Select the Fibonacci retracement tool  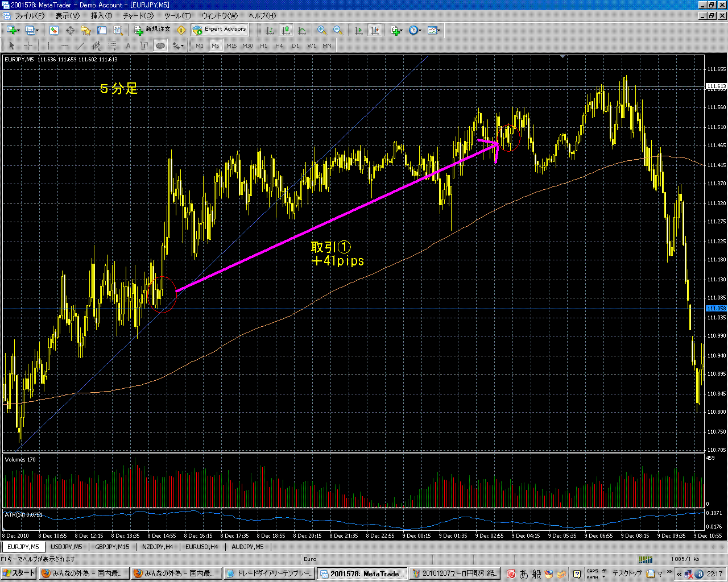113,45
